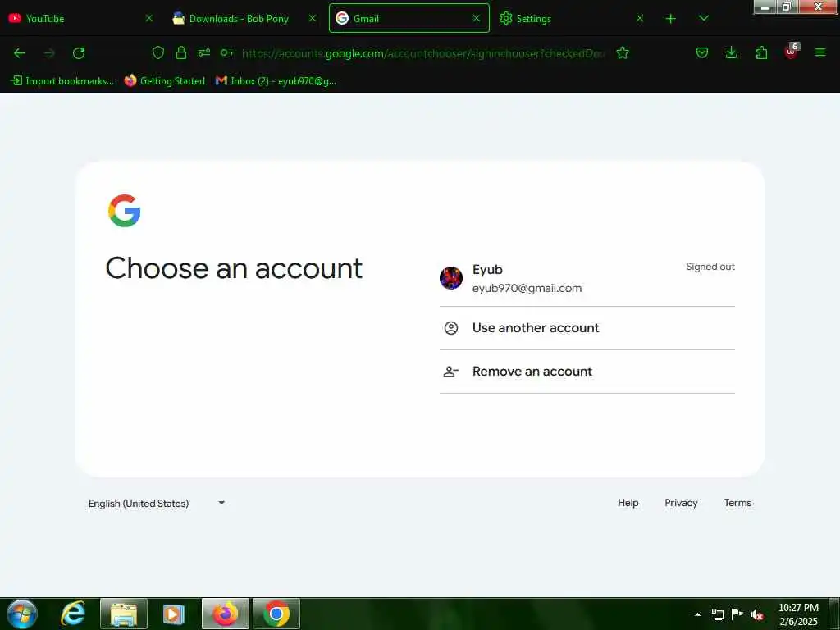This screenshot has width=840, height=630.
Task: Reload the current page
Action: tap(79, 53)
